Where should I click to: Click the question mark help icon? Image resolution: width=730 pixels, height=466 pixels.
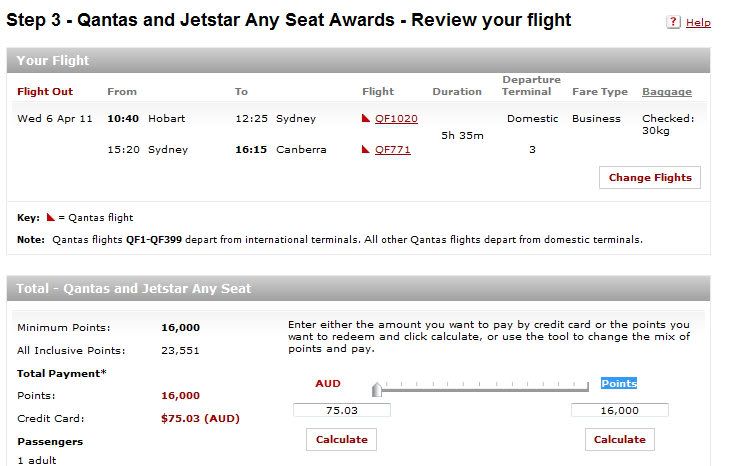(x=673, y=22)
